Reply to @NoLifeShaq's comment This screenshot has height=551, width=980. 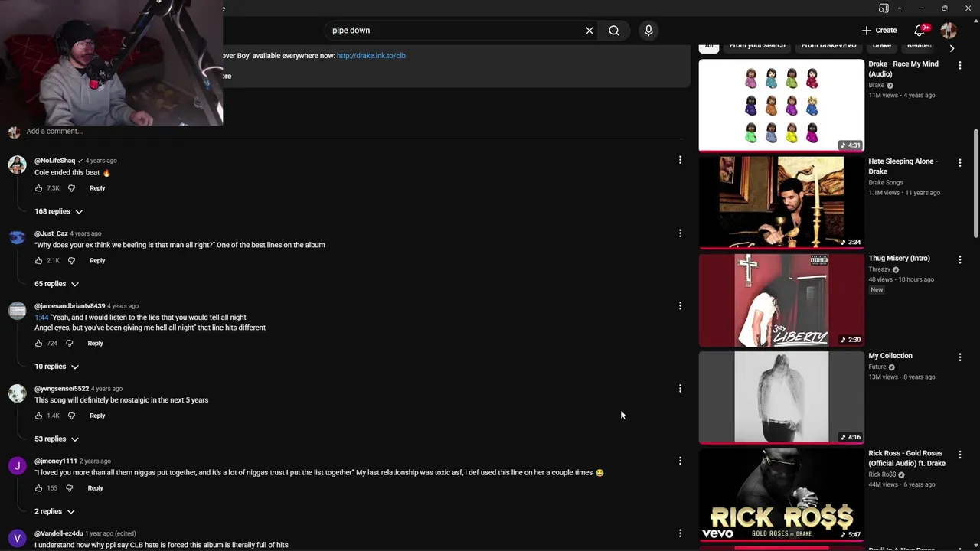tap(97, 188)
